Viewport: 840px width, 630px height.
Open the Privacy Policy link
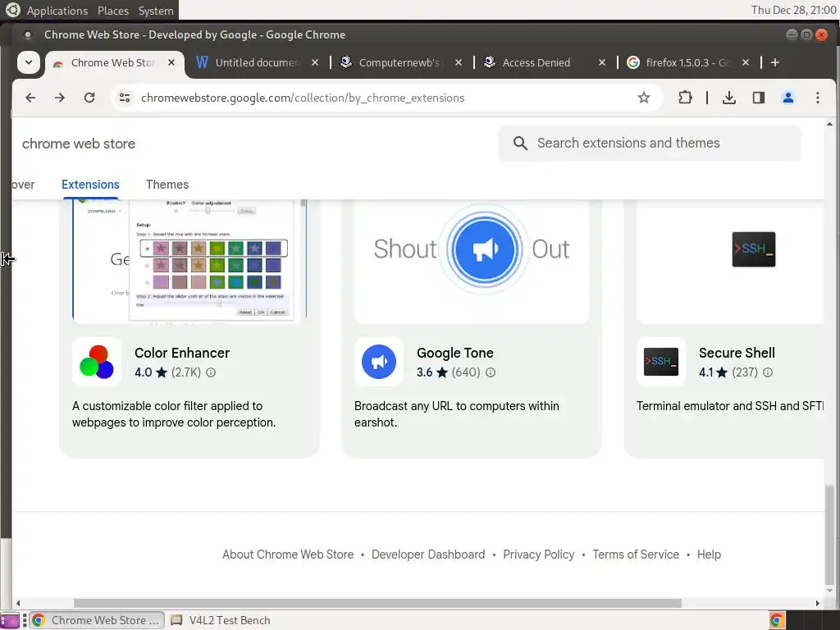(x=538, y=555)
